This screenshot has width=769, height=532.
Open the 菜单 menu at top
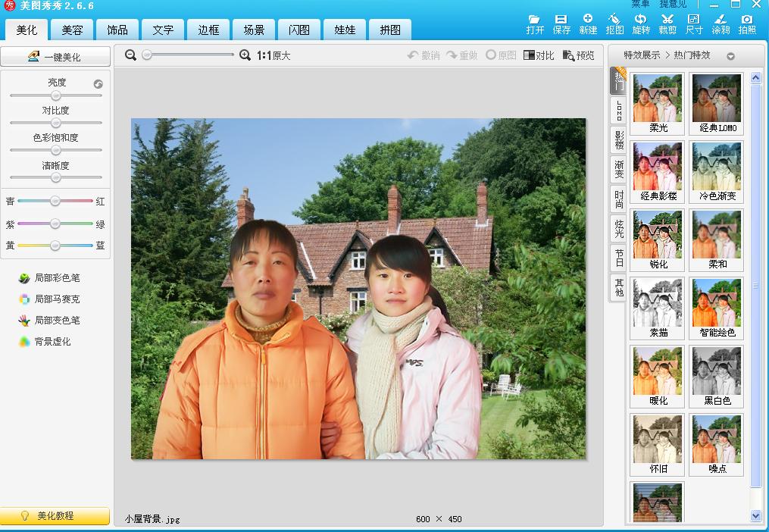point(640,5)
